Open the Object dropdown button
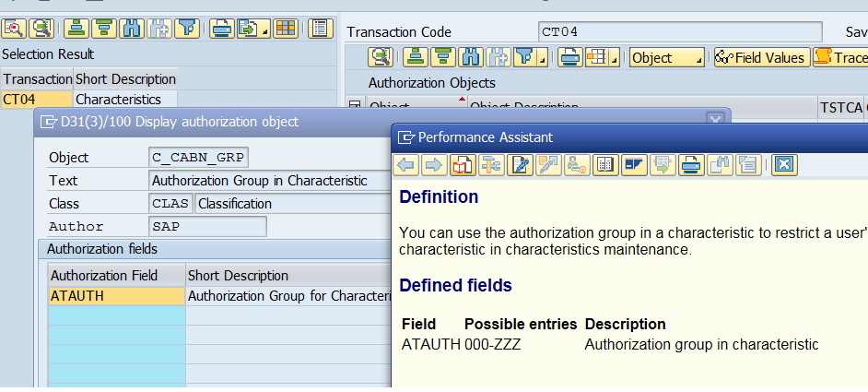868x392 pixels. pyautogui.click(x=666, y=57)
